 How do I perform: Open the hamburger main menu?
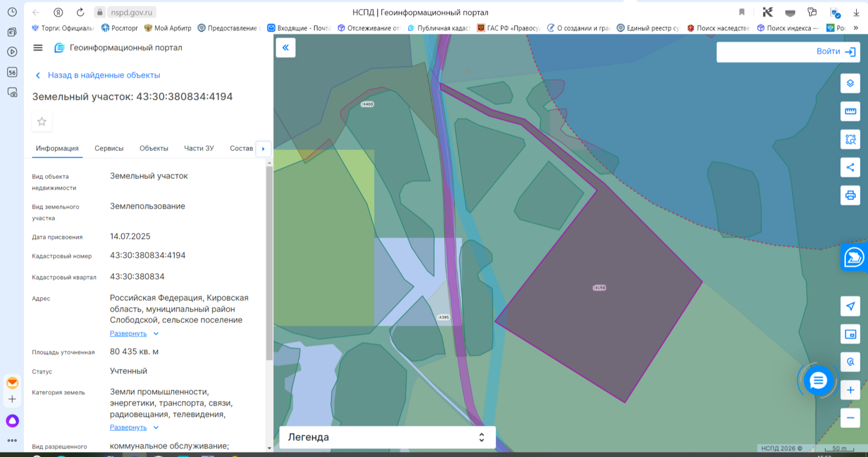[38, 48]
